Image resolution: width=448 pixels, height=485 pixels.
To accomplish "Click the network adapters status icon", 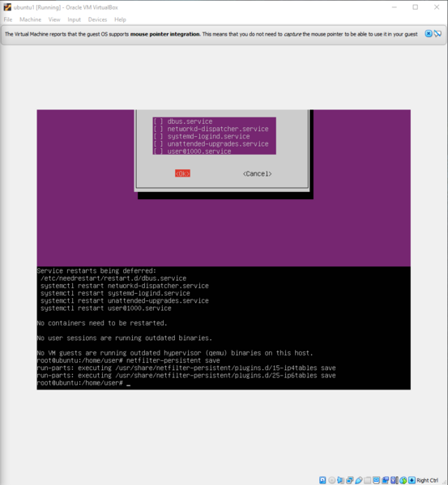I will coord(350,480).
